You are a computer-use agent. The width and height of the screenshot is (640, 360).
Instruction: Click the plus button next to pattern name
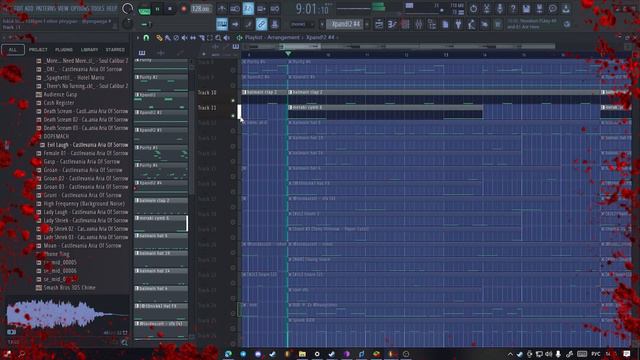tap(367, 24)
